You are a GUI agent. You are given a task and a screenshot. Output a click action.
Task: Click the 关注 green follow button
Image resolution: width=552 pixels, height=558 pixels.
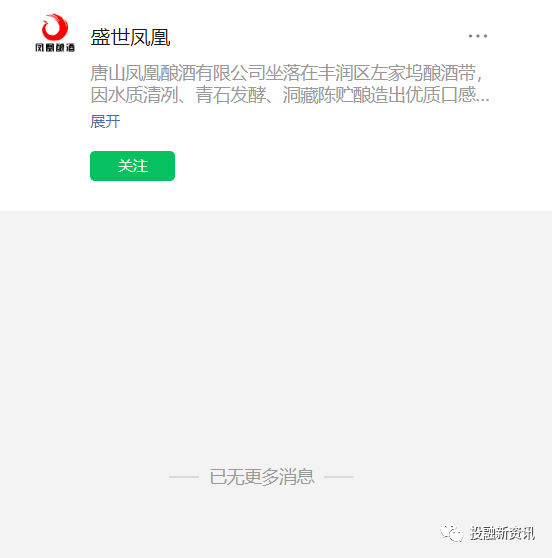(x=132, y=166)
